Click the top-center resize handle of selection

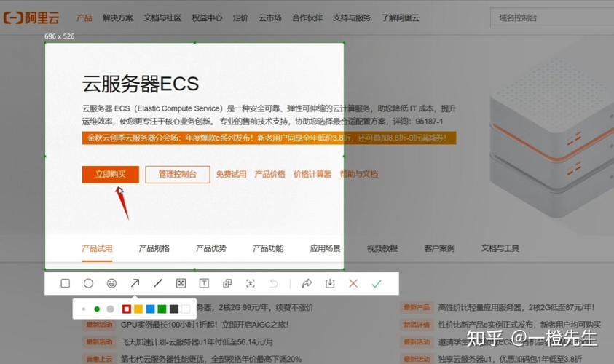(x=194, y=43)
